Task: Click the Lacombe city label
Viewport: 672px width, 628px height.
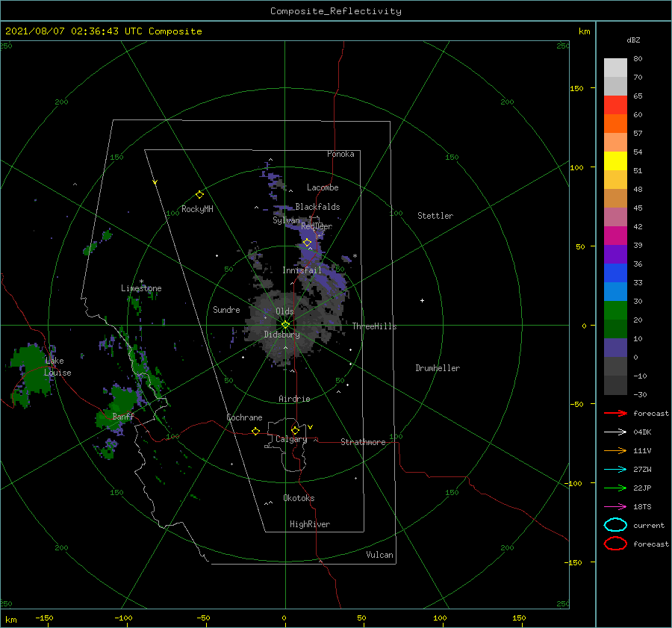Action: (x=323, y=187)
